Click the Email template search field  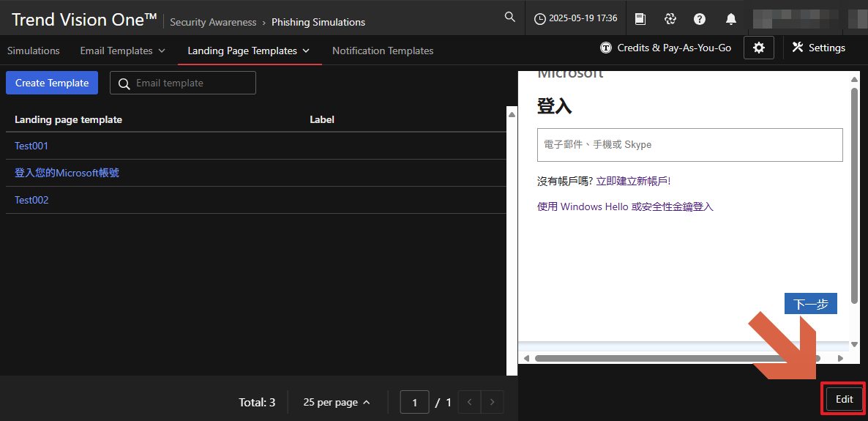click(x=192, y=83)
